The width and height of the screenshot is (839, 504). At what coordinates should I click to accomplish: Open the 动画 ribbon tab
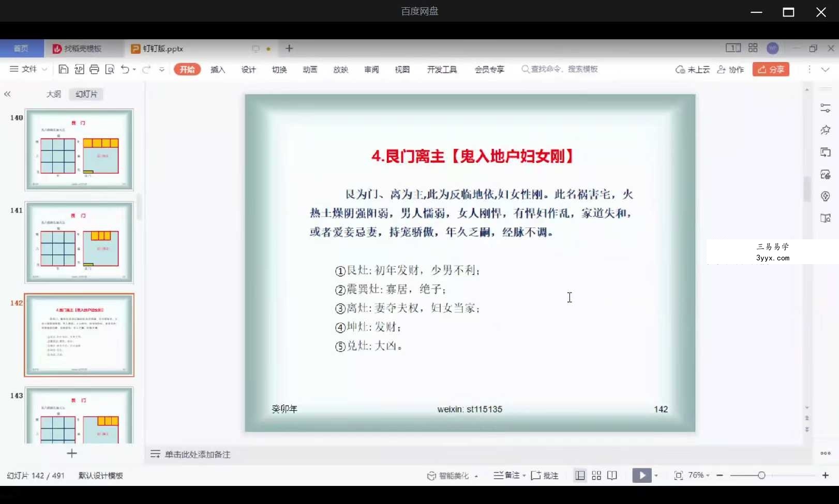[x=310, y=69]
